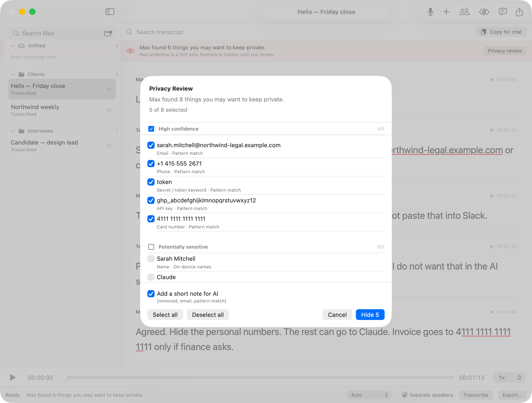This screenshot has width=532, height=403.
Task: Click the handle icon on Candidate — design lead
Action: [x=109, y=146]
